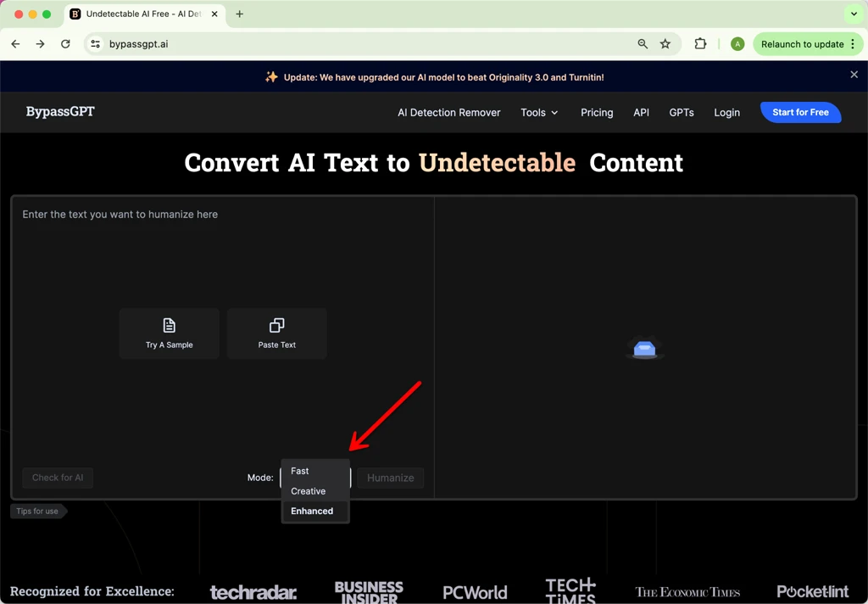The height and width of the screenshot is (604, 868).
Task: Click The Economic Times logo
Action: point(687,592)
